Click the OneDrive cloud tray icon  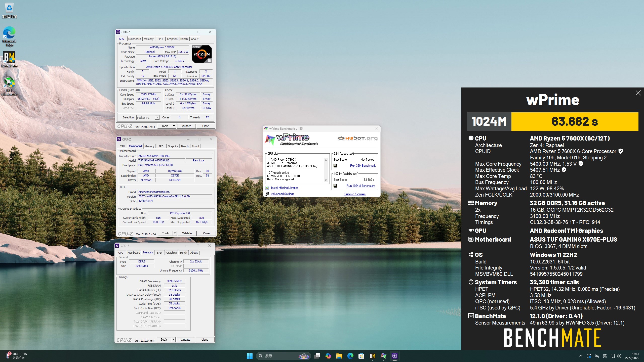coord(597,356)
